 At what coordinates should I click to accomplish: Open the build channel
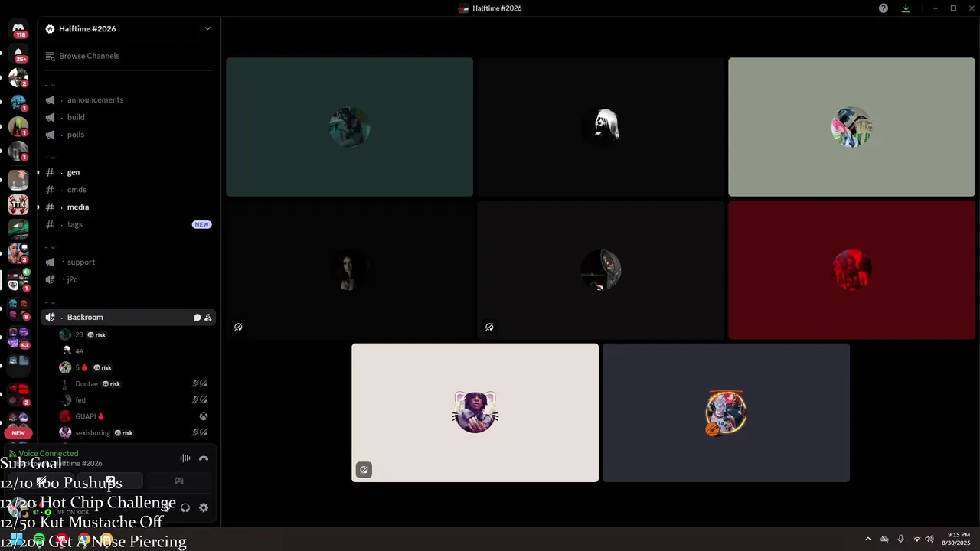tap(129, 117)
